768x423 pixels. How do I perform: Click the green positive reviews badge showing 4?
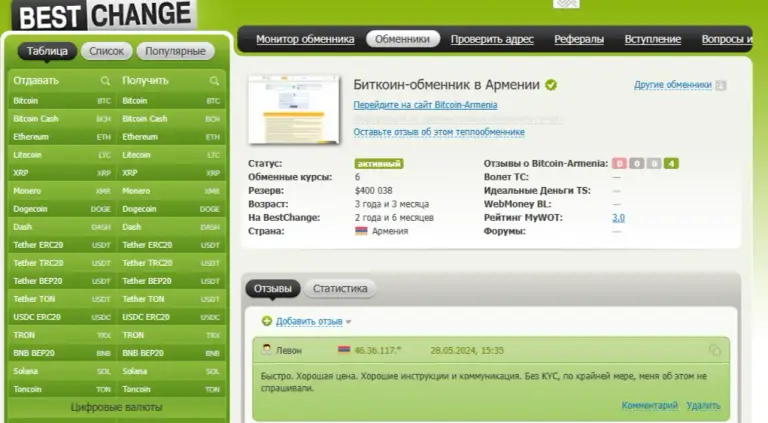click(671, 164)
